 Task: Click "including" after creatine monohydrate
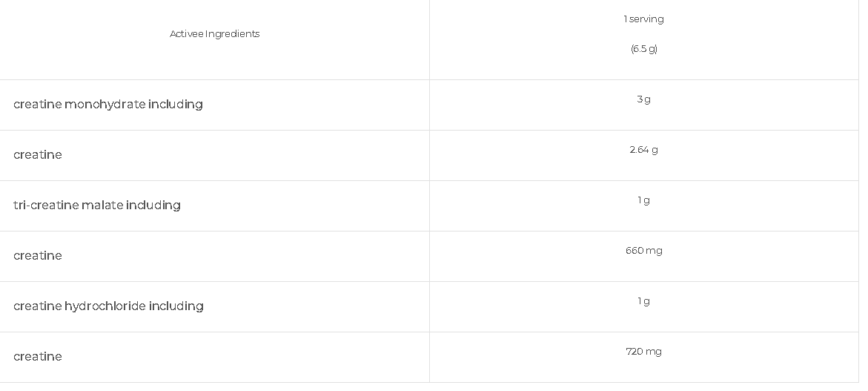[176, 105]
